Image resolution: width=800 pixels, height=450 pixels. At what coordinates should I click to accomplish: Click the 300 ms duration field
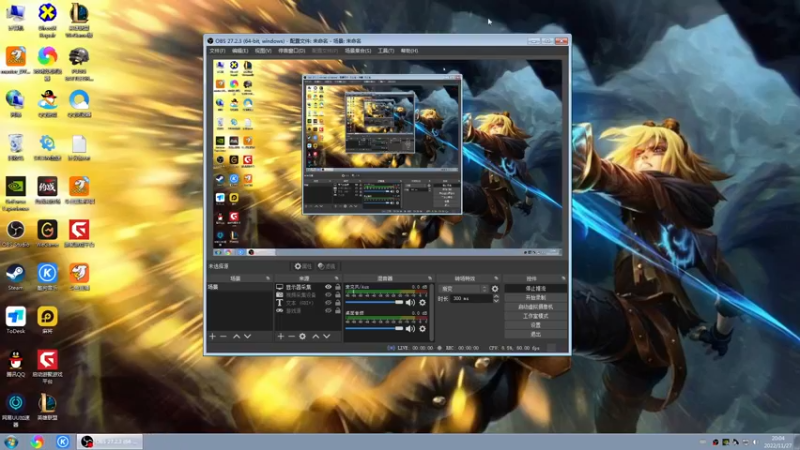pos(470,298)
